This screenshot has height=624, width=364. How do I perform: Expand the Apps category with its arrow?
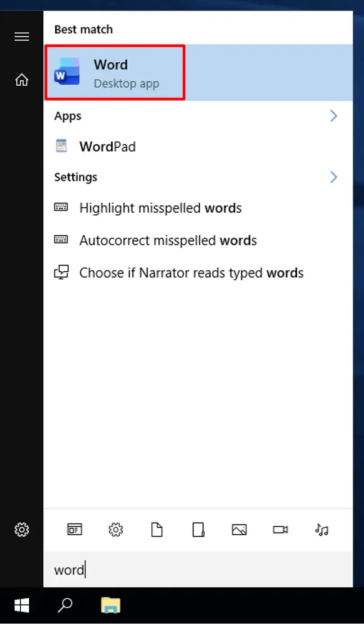coord(333,116)
